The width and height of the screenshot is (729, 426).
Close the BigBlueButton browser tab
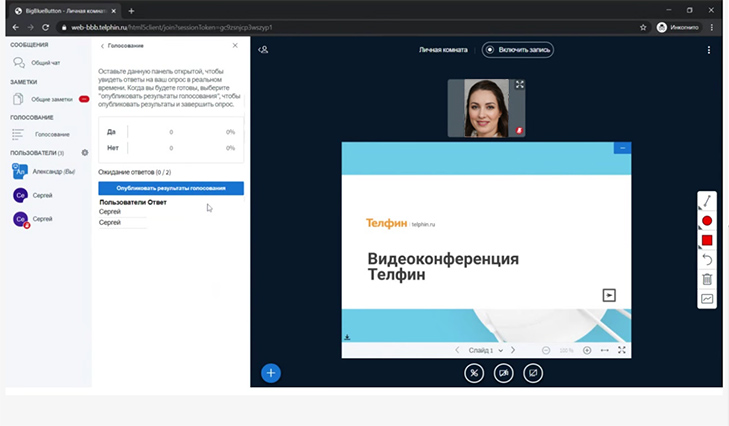(x=113, y=11)
